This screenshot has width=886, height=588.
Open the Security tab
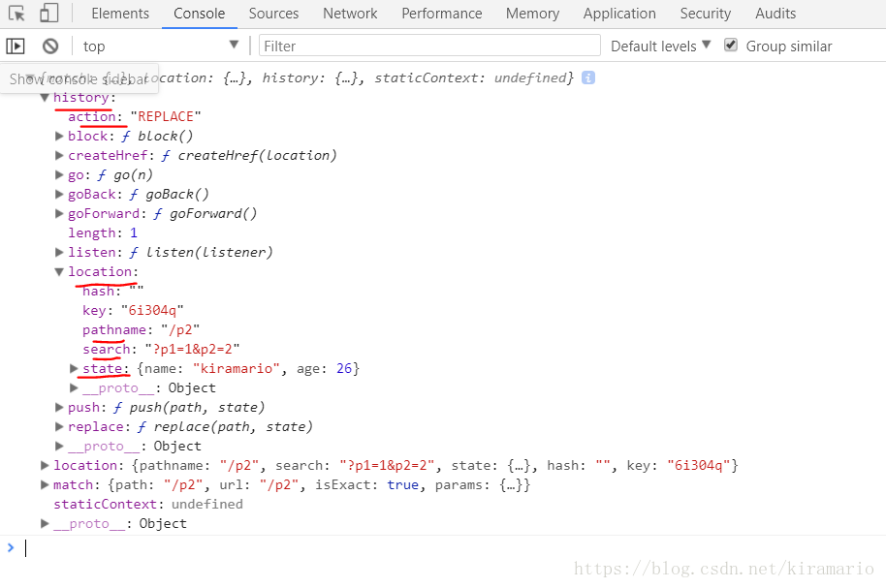tap(705, 14)
